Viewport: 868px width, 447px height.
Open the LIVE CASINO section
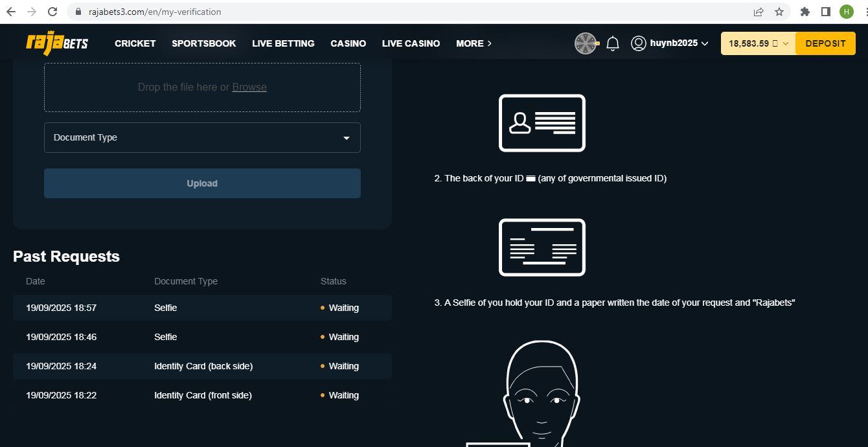click(411, 43)
